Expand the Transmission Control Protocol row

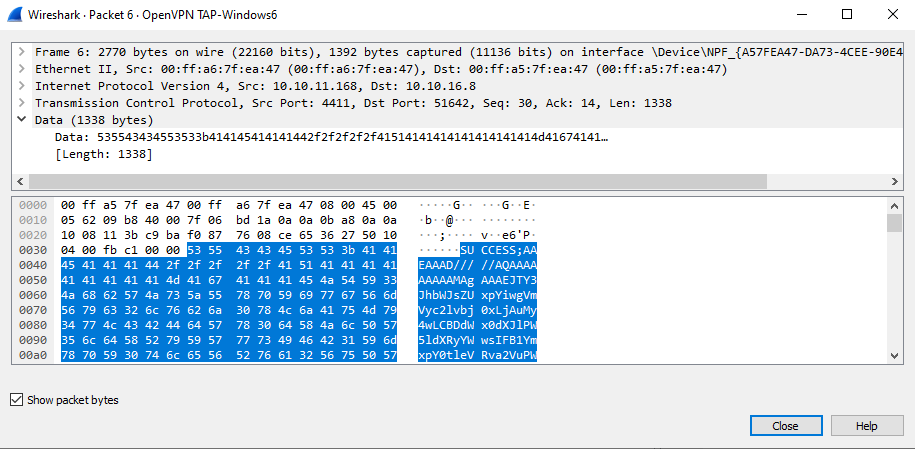[x=22, y=103]
